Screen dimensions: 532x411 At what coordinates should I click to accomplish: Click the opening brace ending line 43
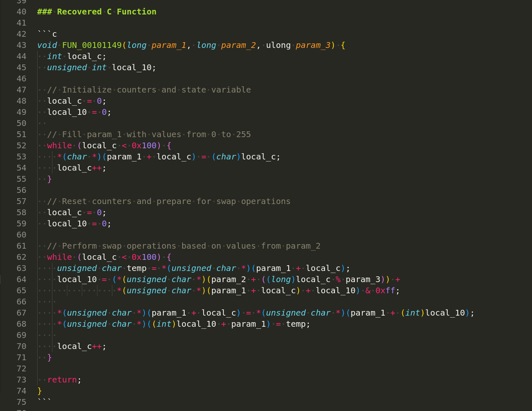pyautogui.click(x=343, y=45)
